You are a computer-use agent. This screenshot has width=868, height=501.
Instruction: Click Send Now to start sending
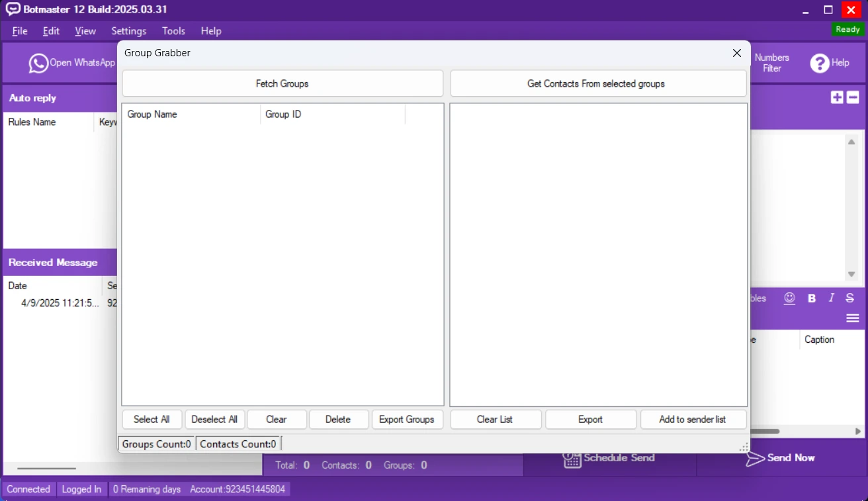click(781, 457)
